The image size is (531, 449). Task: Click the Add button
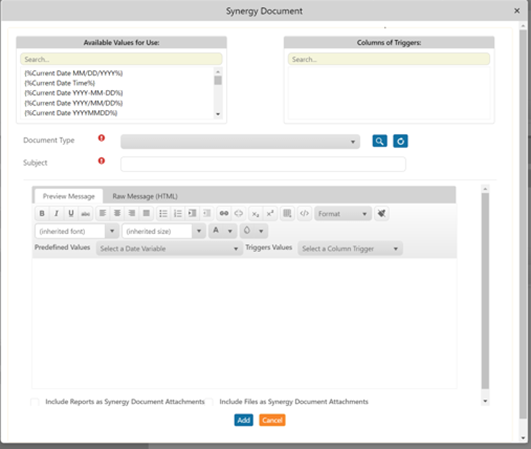(x=243, y=420)
